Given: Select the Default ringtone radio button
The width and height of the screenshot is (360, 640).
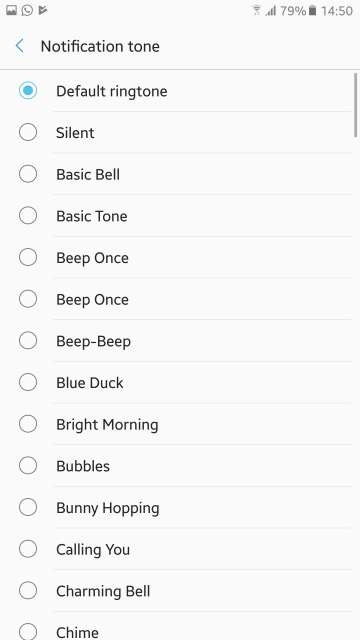Looking at the screenshot, I should coord(28,91).
